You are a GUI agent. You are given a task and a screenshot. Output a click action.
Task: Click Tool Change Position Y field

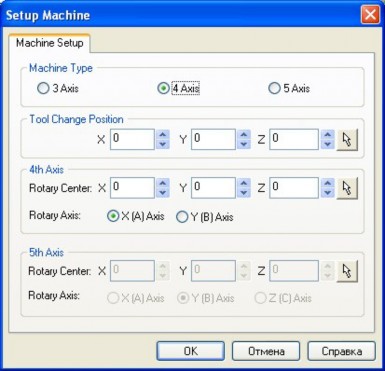pyautogui.click(x=214, y=140)
